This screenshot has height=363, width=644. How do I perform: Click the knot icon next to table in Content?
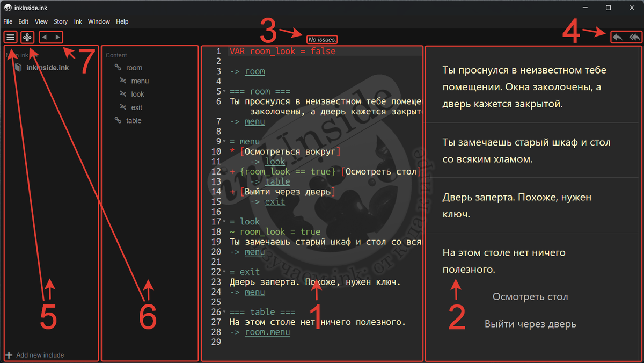click(118, 120)
